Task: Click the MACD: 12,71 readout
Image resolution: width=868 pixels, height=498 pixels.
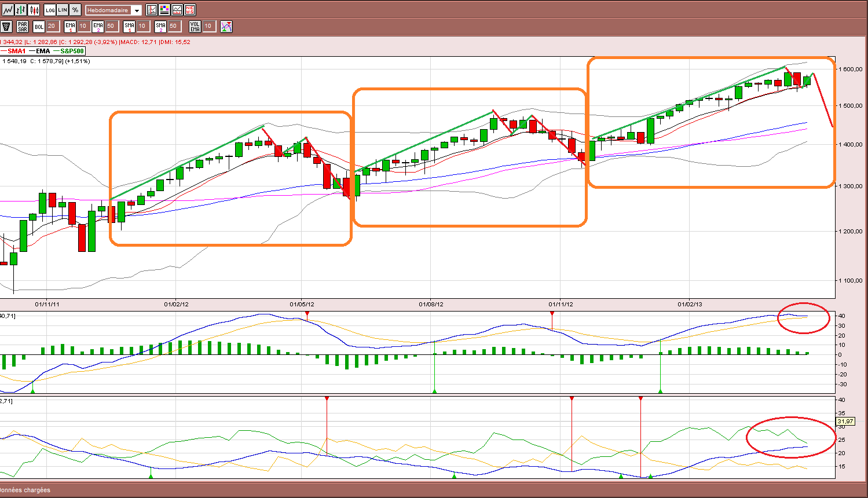Action: click(x=138, y=42)
